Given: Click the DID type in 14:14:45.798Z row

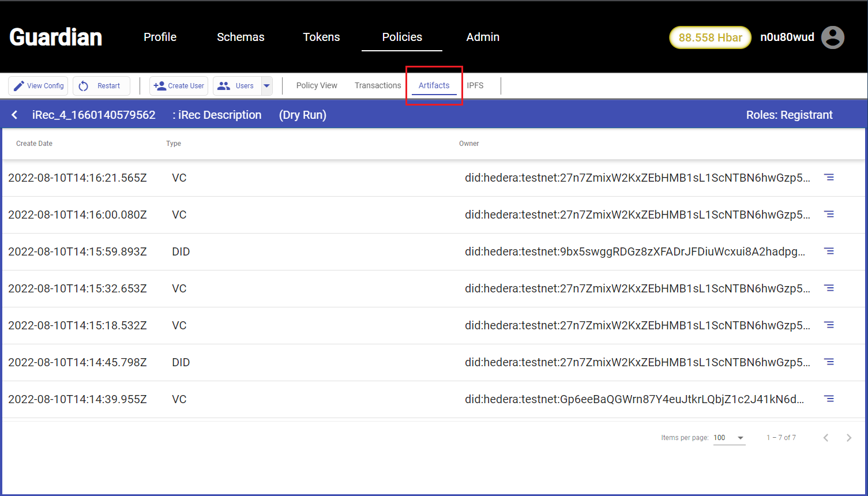Looking at the screenshot, I should [x=181, y=362].
